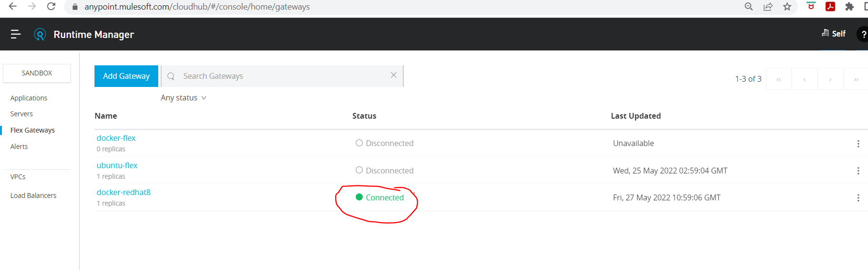Open actions menu for ubuntu-flex gateway
This screenshot has width=868, height=270.
(x=858, y=171)
